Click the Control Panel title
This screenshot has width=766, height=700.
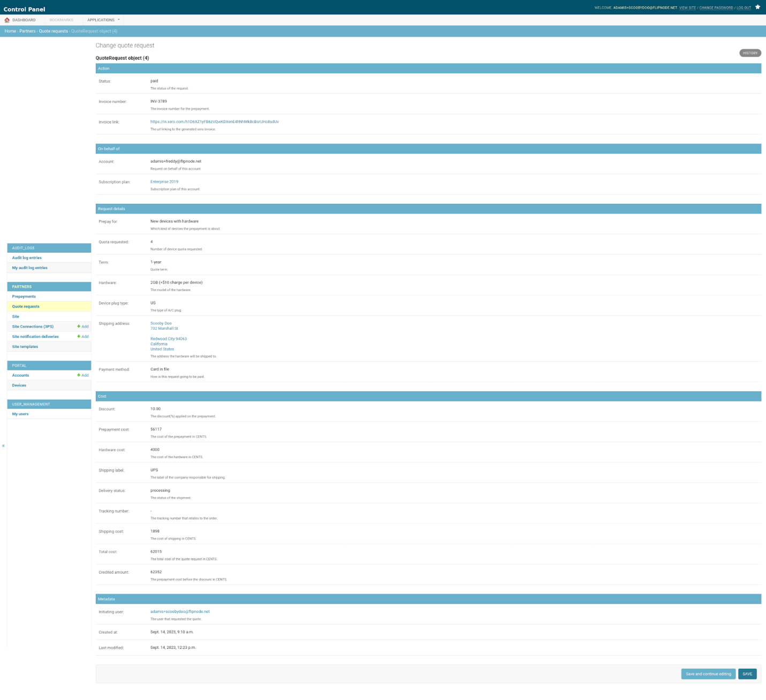point(24,9)
